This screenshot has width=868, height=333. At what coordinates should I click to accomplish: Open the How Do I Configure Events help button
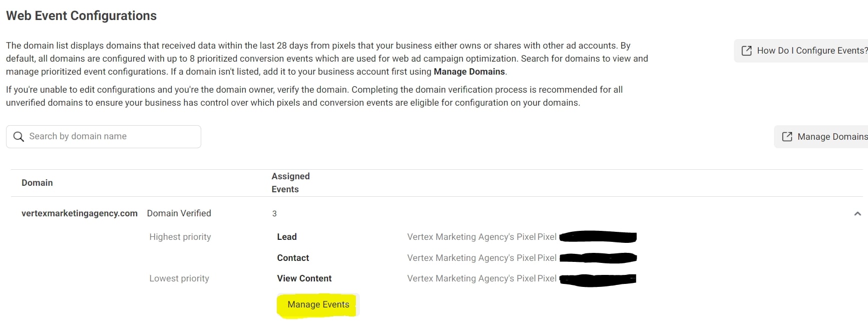[801, 51]
